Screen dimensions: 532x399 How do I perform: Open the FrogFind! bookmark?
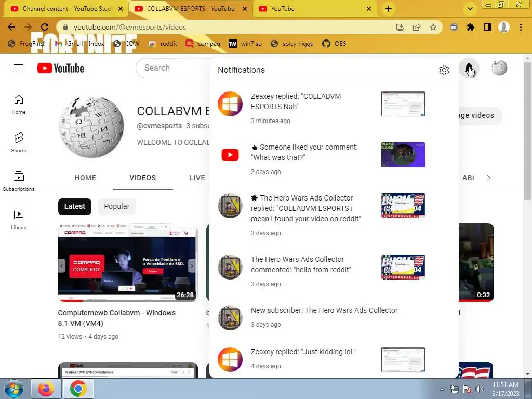click(x=26, y=44)
